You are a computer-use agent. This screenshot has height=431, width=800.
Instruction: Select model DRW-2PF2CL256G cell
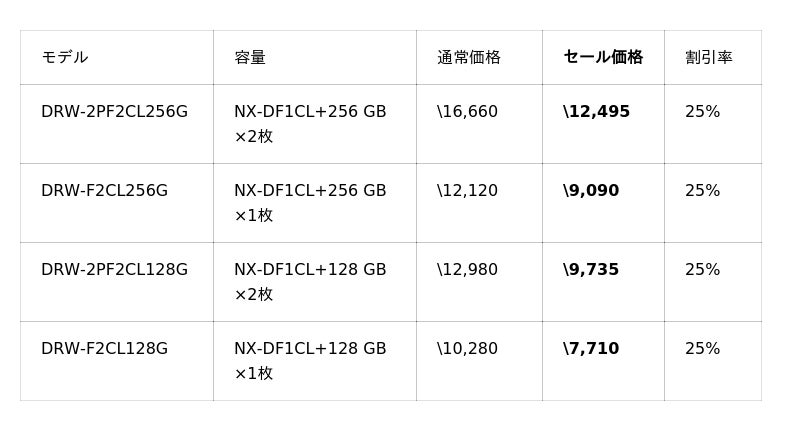114,112
